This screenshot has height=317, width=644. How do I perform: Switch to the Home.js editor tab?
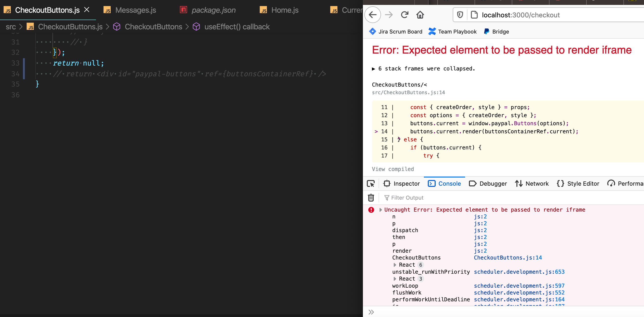coord(279,10)
